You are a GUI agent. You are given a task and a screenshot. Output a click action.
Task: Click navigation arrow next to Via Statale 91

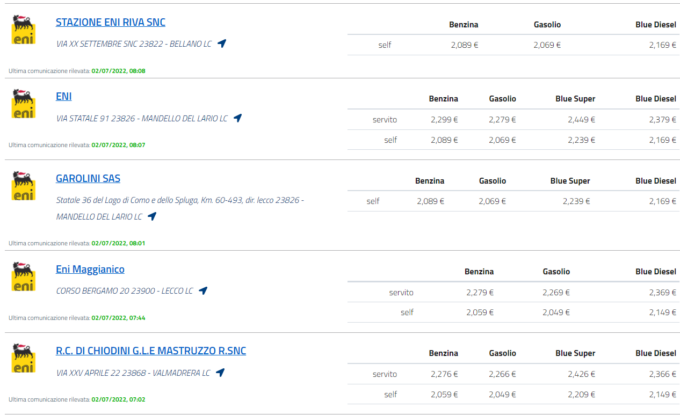coord(237,118)
